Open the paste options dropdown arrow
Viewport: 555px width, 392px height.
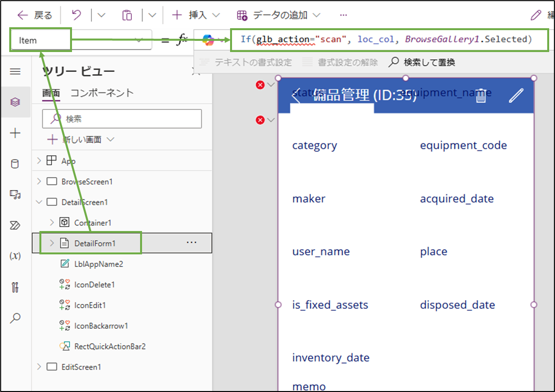[152, 15]
